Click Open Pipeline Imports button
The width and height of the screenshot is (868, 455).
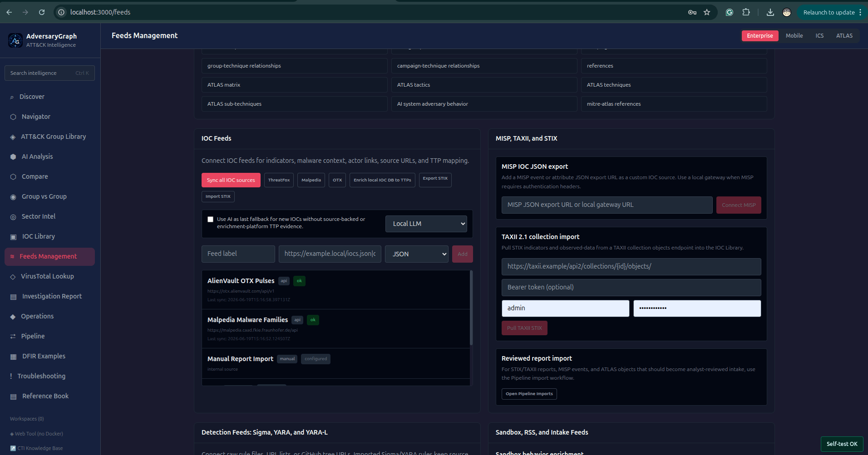point(529,394)
